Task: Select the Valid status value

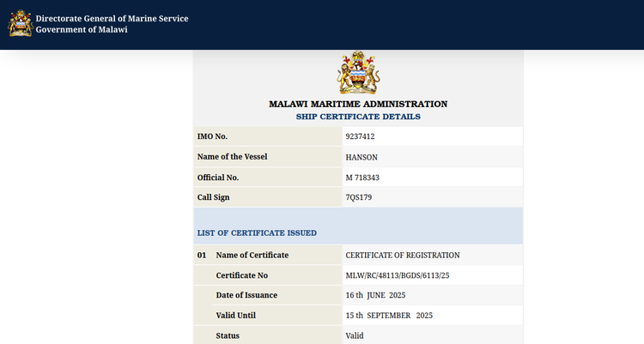Action: tap(355, 335)
